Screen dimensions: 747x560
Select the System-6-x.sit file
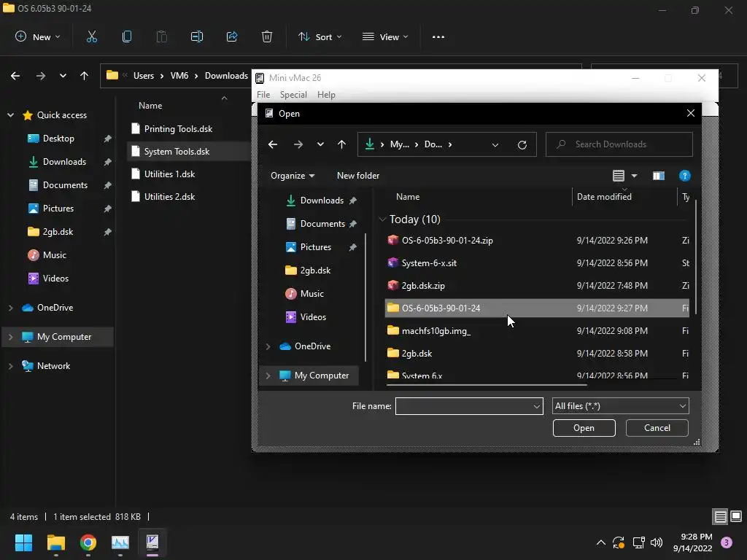(537, 262)
